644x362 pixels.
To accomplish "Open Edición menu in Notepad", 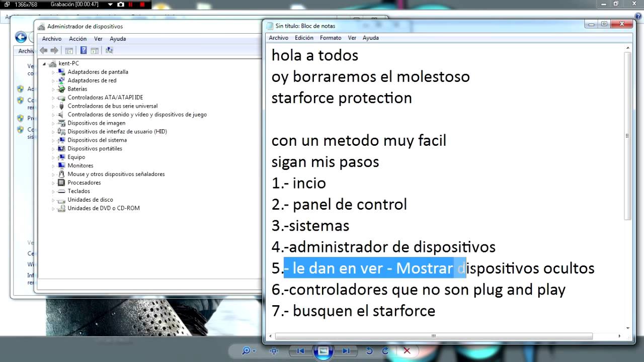I will click(304, 38).
